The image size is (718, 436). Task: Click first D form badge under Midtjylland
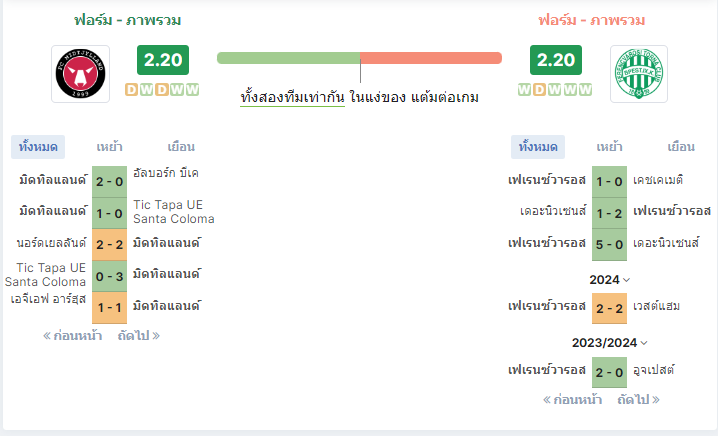pos(131,89)
